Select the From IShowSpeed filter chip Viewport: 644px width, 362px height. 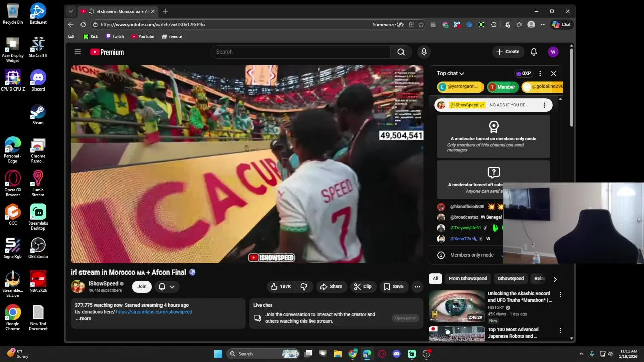[468, 278]
